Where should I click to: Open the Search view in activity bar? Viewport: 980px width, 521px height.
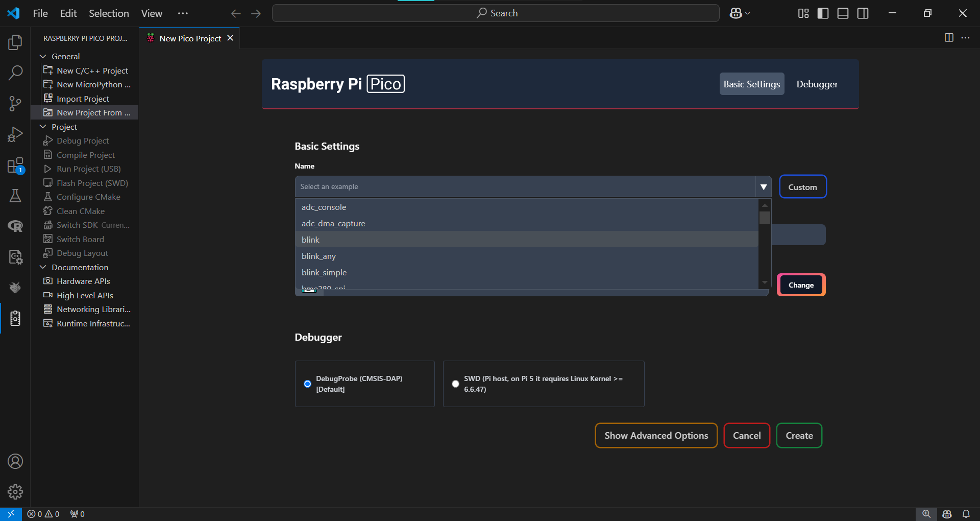pyautogui.click(x=15, y=73)
